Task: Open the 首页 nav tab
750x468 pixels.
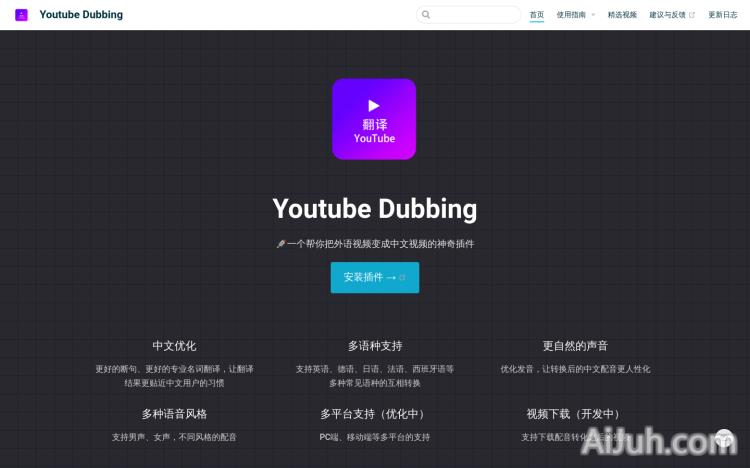Action: pyautogui.click(x=537, y=15)
